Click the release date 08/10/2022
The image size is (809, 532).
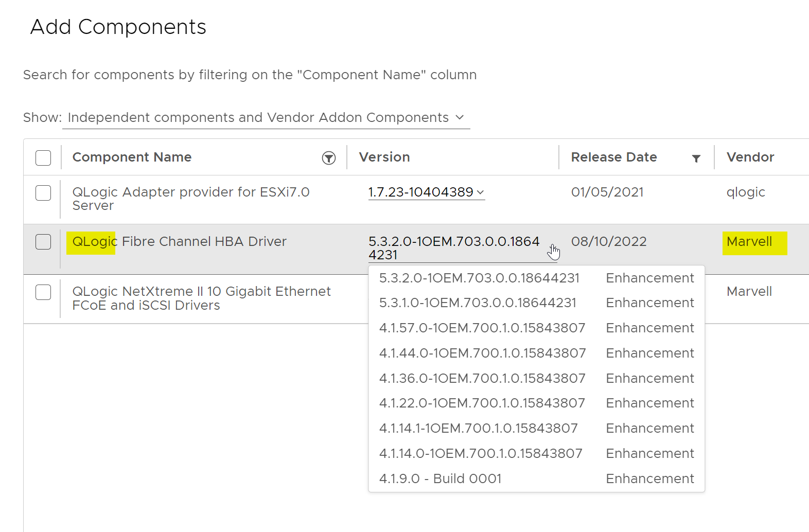point(609,242)
